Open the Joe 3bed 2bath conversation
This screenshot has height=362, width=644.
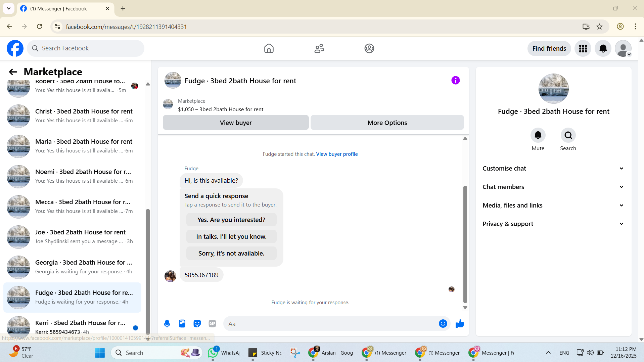[x=72, y=237]
